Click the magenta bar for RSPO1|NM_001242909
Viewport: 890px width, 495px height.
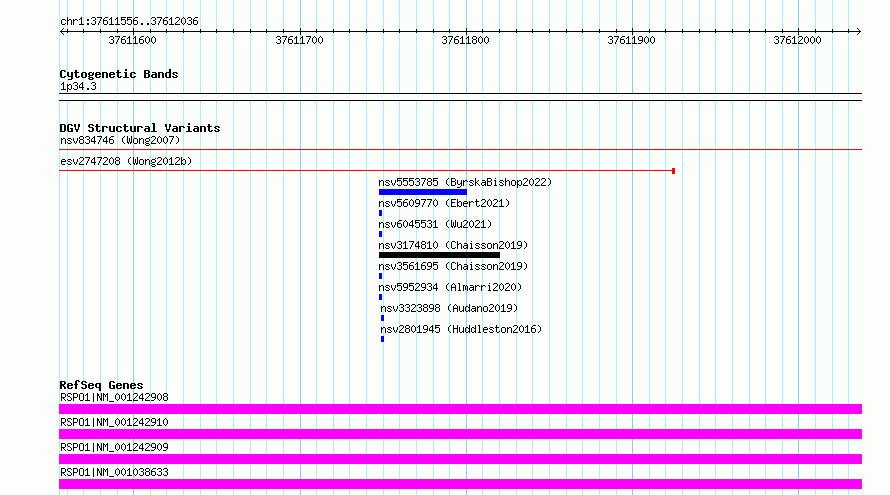[x=460, y=459]
